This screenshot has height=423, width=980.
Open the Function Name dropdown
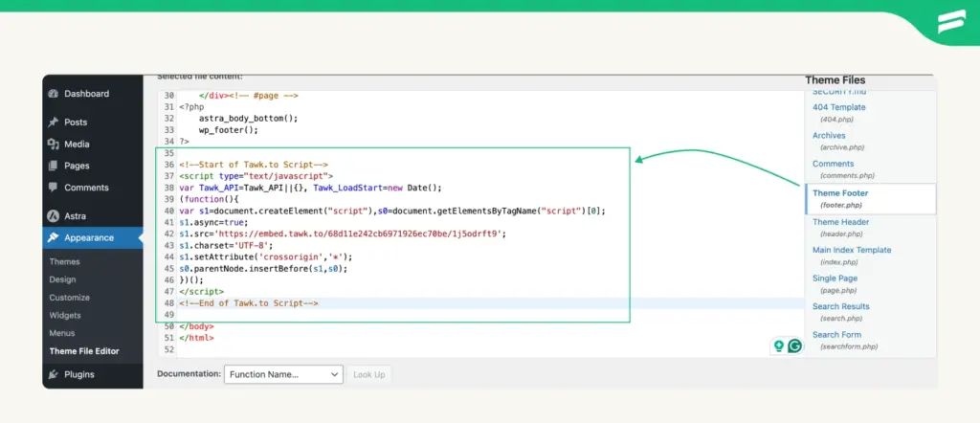pos(283,375)
